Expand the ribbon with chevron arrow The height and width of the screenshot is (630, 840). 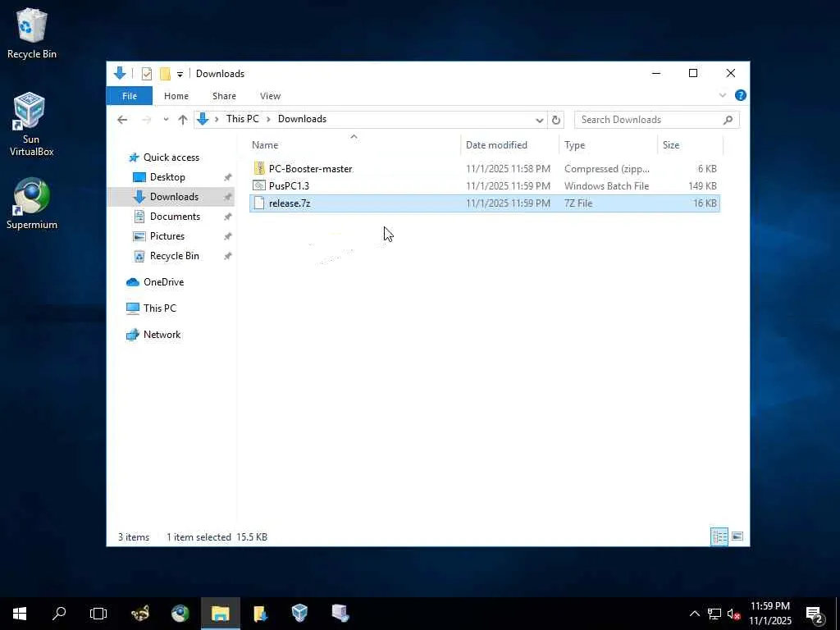coord(722,95)
